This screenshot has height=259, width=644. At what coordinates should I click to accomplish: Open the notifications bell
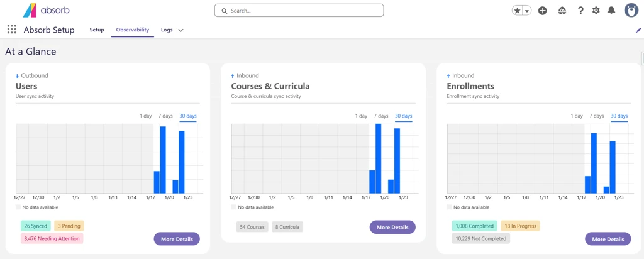[611, 11]
